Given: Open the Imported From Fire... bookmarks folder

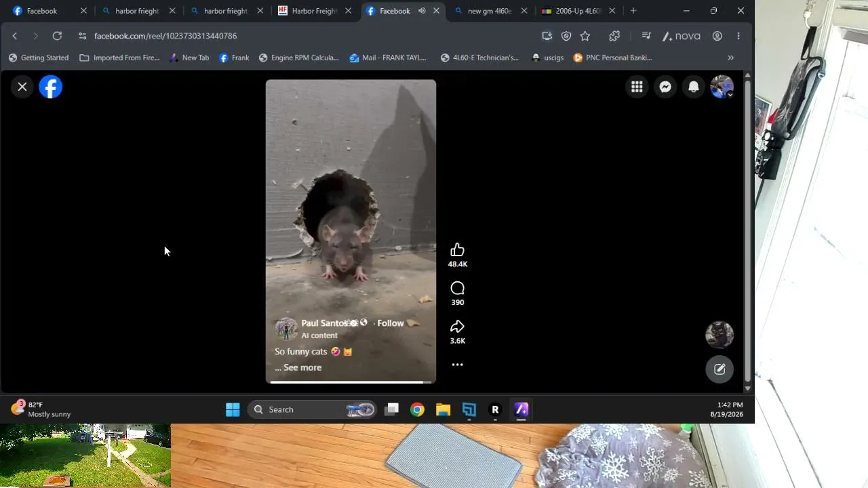Looking at the screenshot, I should [x=119, y=58].
